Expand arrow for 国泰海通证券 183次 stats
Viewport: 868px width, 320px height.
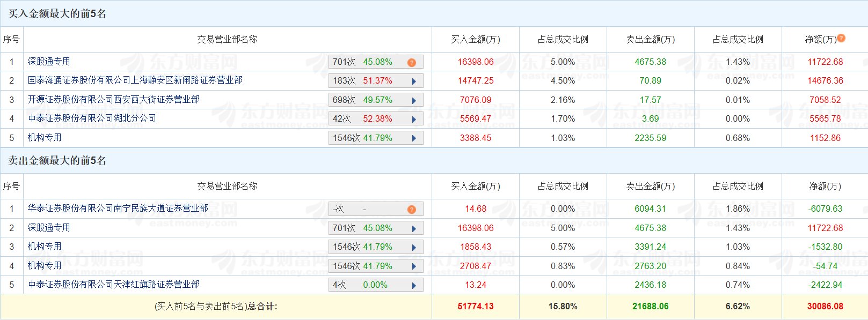pyautogui.click(x=414, y=81)
